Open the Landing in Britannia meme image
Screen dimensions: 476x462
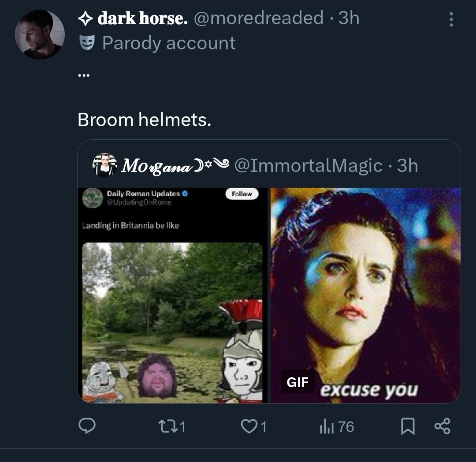[172, 323]
